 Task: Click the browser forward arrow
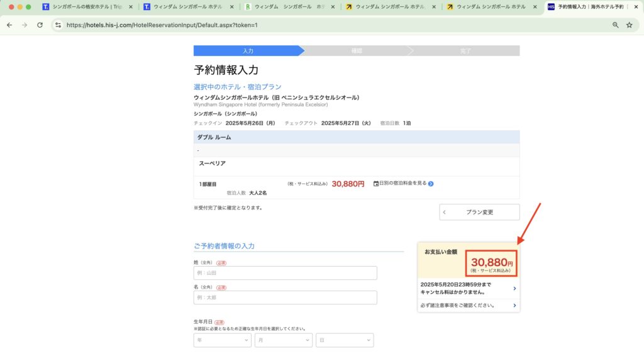[25, 25]
